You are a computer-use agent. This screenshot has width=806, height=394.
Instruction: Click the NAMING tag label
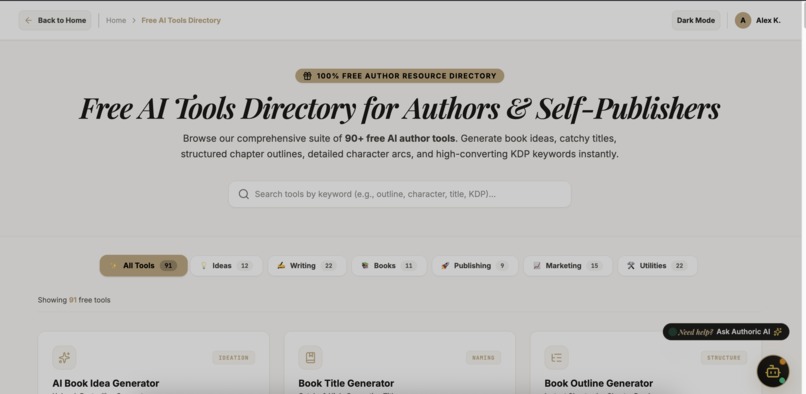(x=483, y=357)
